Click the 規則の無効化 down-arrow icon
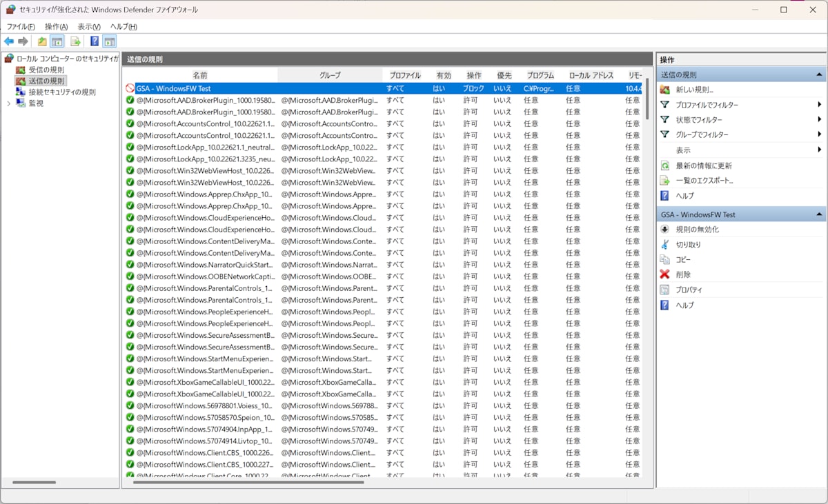 pos(664,230)
